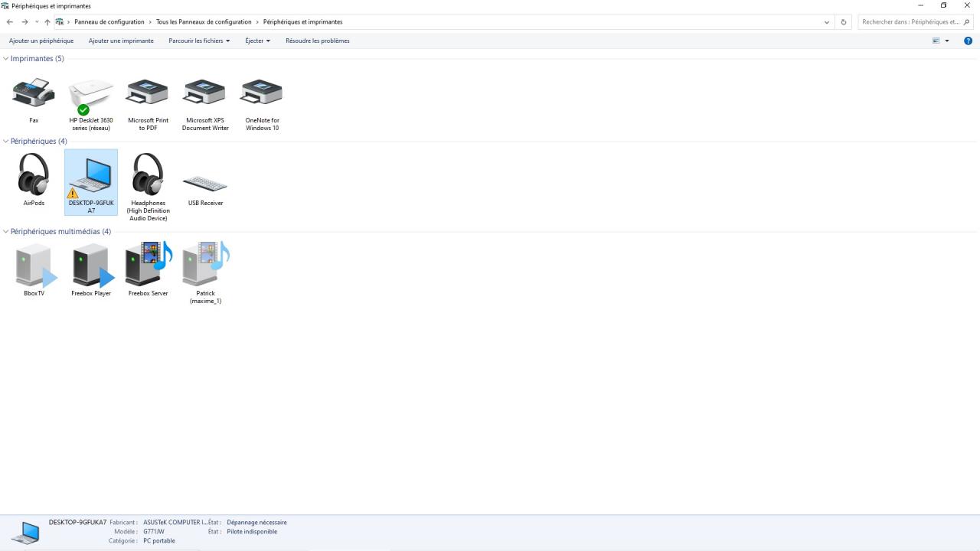The width and height of the screenshot is (980, 551).
Task: Select the Patrick (maxime_1) media device
Action: click(x=206, y=264)
